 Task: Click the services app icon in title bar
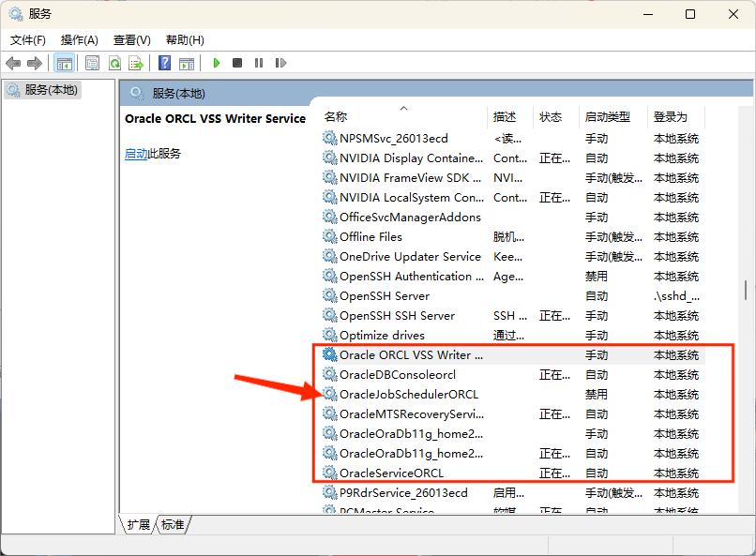[16, 14]
